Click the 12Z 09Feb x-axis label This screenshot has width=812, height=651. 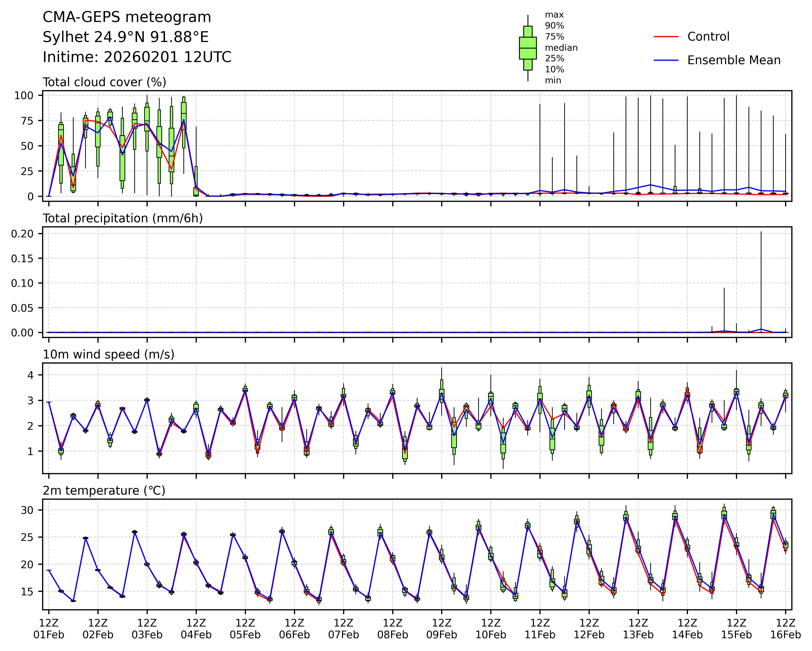coord(441,628)
